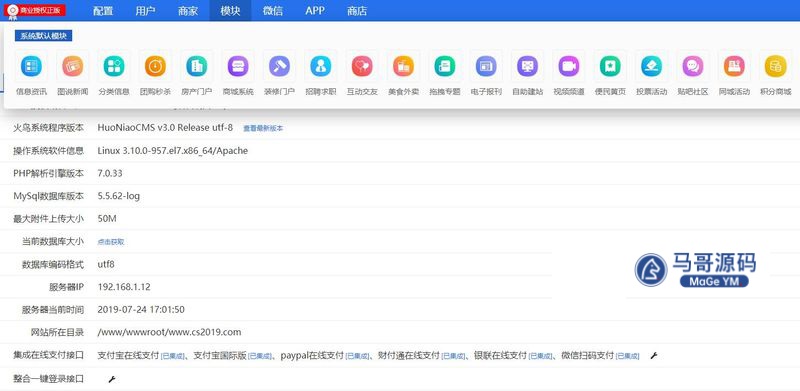Open the 装修门户 module

click(x=279, y=73)
